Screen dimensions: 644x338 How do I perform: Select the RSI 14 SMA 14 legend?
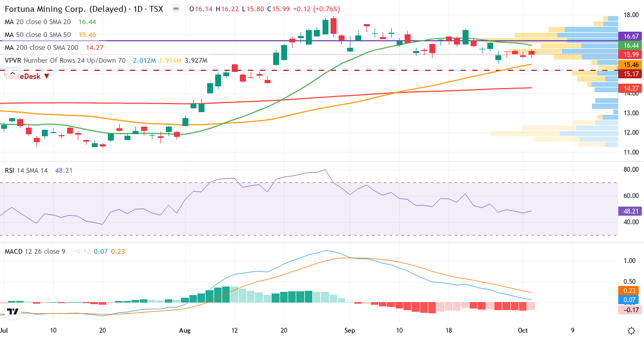tap(26, 170)
